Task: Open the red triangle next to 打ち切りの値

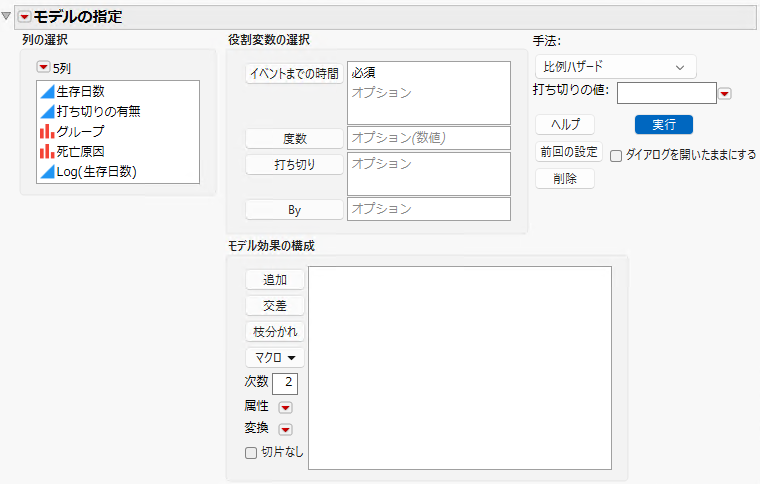Action: [x=725, y=94]
